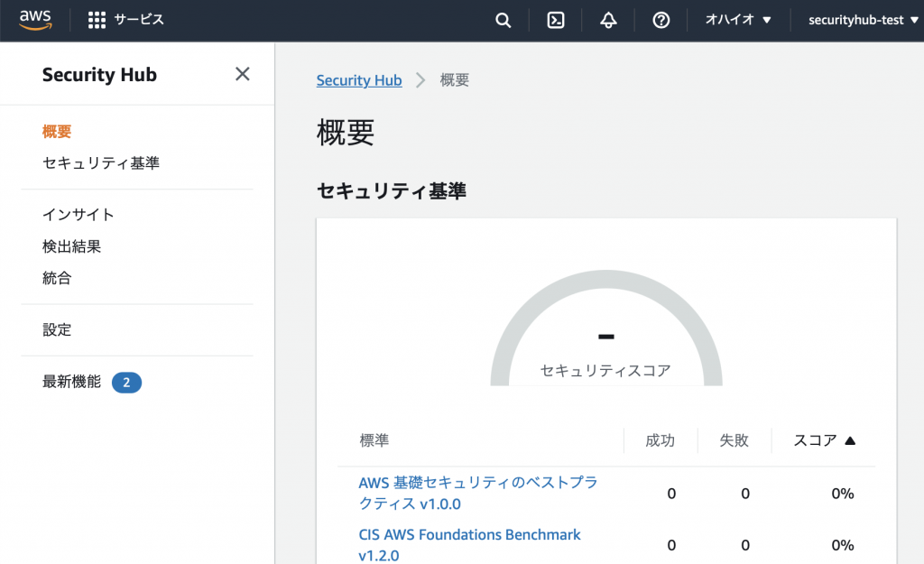Open the オハイオ region dropdown

738,20
